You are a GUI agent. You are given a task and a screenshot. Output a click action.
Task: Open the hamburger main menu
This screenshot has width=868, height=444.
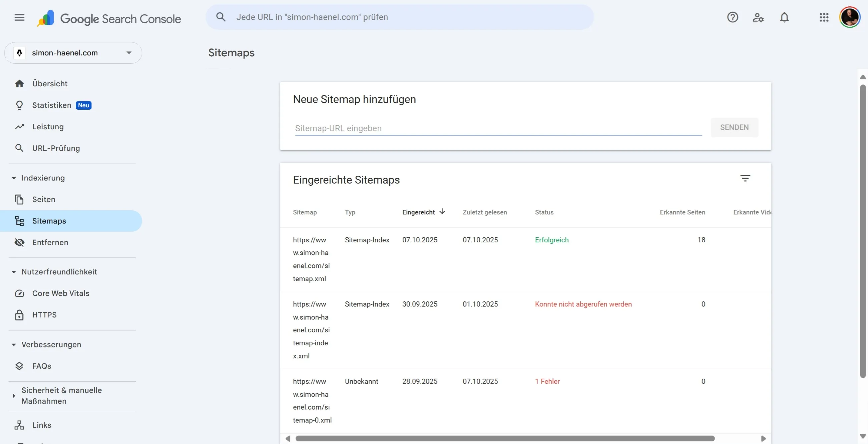20,17
